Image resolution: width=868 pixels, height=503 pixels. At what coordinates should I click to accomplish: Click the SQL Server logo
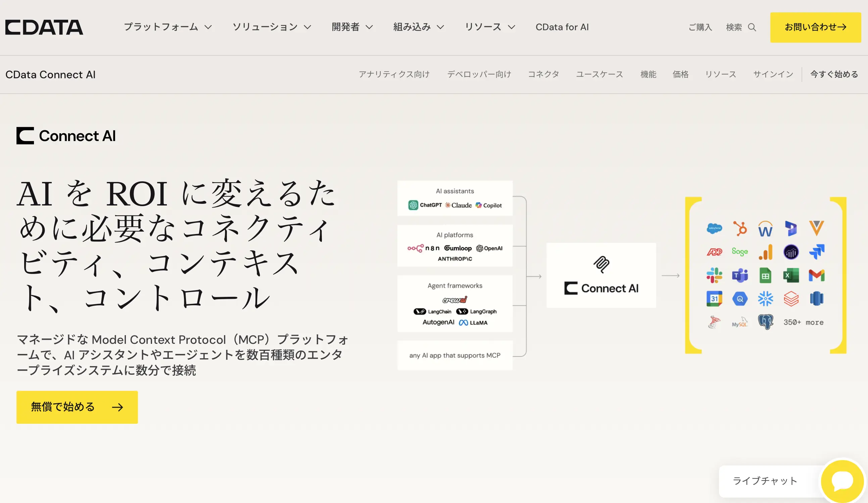714,322
